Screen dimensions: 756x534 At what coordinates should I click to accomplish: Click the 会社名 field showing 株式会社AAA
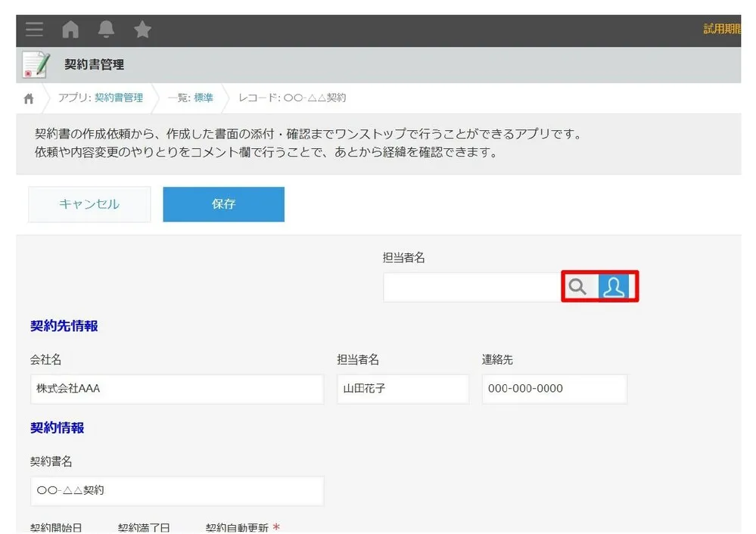[176, 389]
